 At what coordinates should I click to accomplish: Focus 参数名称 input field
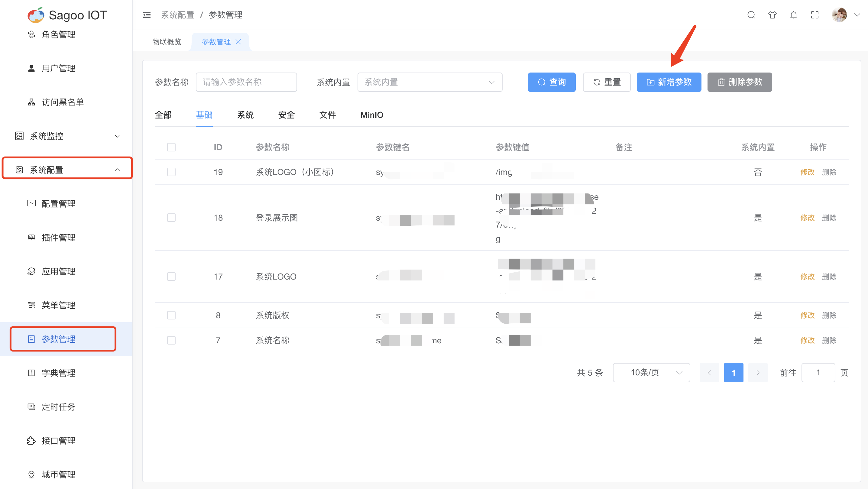pos(246,82)
